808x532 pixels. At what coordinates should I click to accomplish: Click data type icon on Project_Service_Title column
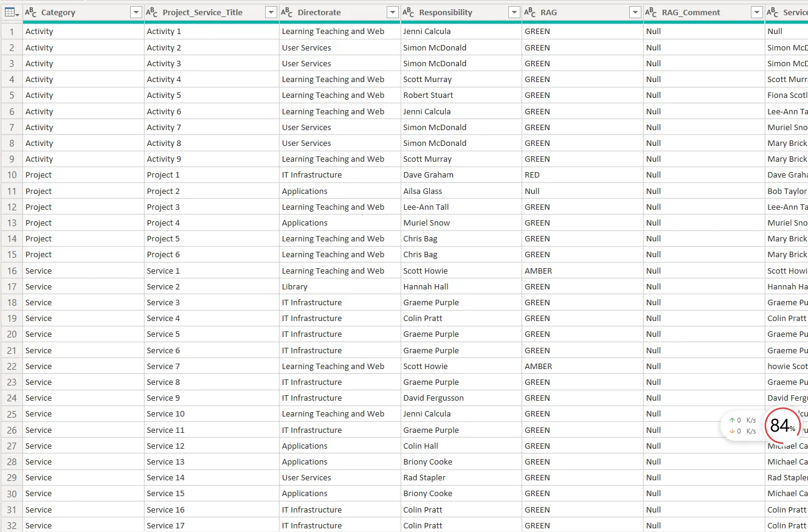point(152,12)
